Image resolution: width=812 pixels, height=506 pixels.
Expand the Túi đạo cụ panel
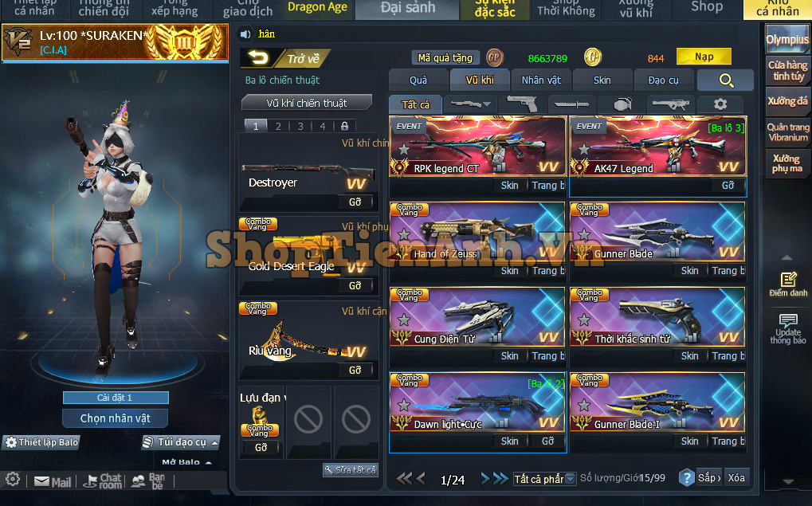tap(181, 442)
